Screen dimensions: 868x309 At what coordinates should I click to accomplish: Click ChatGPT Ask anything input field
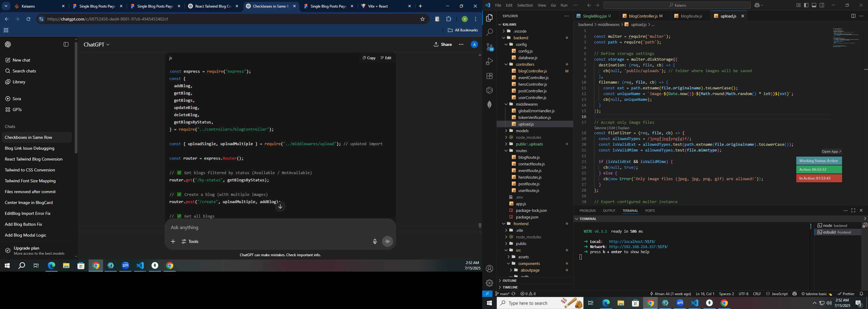280,227
